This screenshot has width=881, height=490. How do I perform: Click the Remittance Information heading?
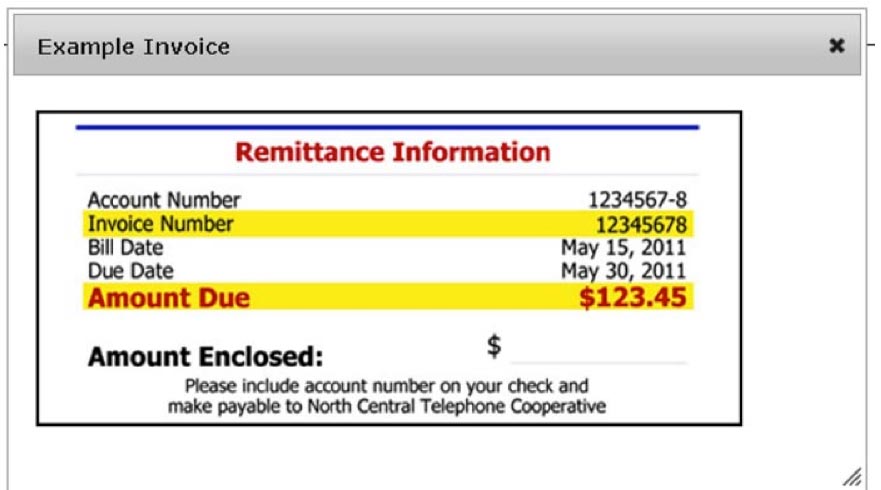click(392, 153)
